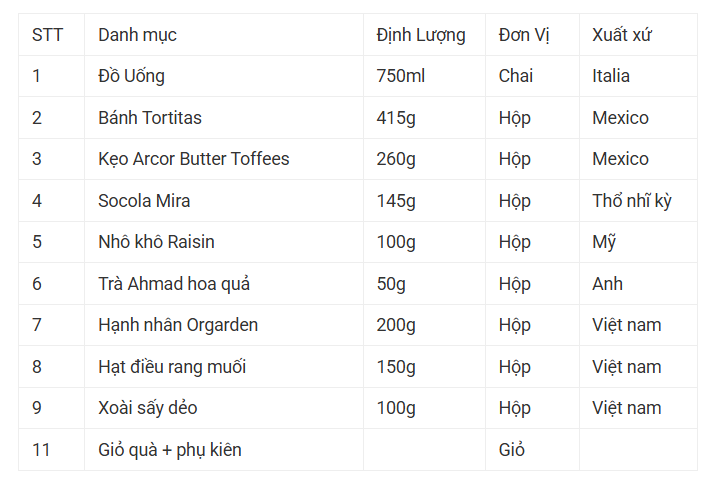Click the "STT" column header
Image resolution: width=725 pixels, height=488 pixels.
pyautogui.click(x=47, y=35)
